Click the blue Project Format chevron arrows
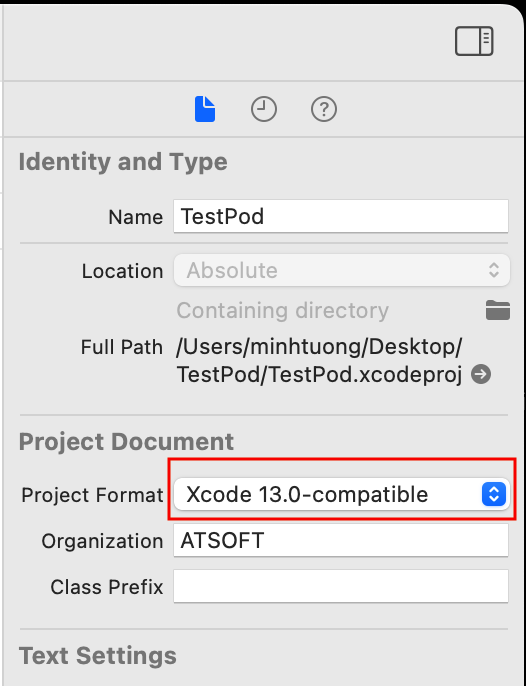Image resolution: width=526 pixels, height=686 pixels. (x=494, y=494)
